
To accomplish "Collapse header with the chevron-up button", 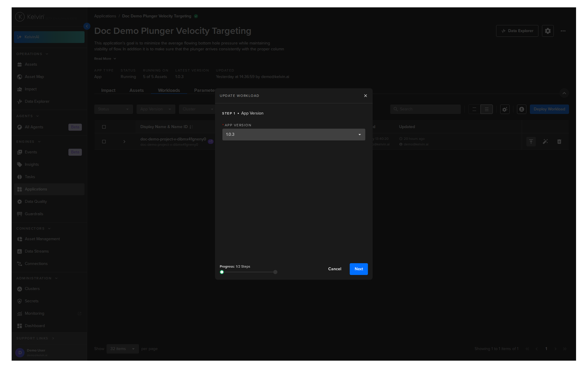I will click(564, 93).
